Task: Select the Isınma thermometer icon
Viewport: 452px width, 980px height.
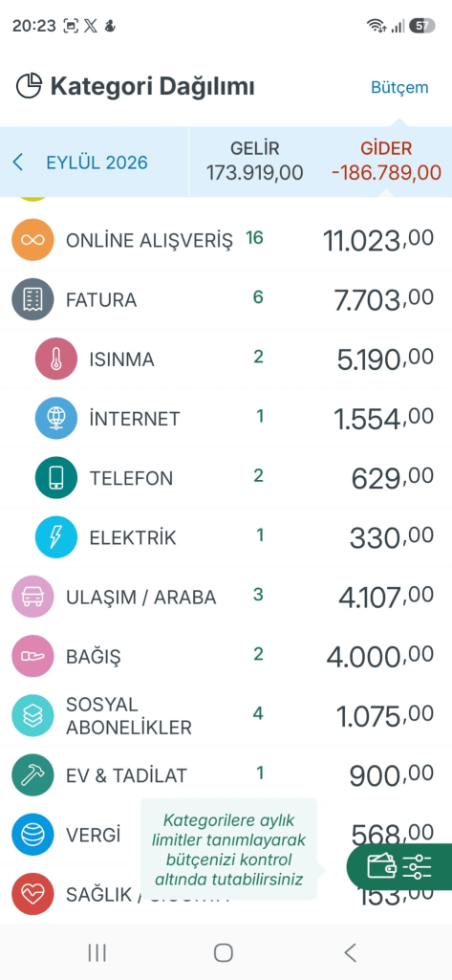Action: (56, 359)
